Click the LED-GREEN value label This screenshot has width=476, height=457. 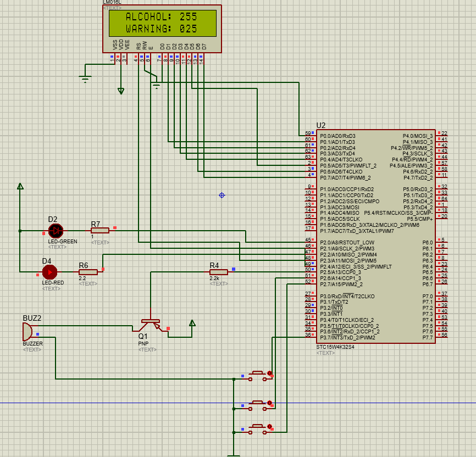pyautogui.click(x=63, y=242)
